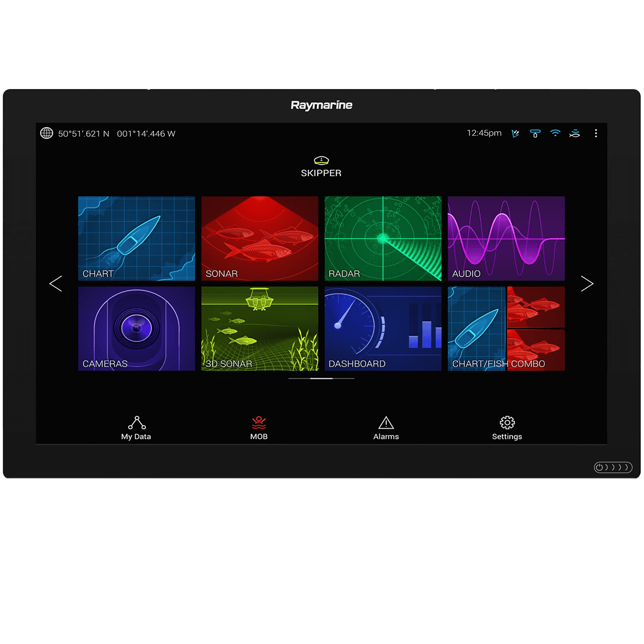Image resolution: width=644 pixels, height=644 pixels.
Task: Tap the radar scanner status icon
Action: coord(535,134)
